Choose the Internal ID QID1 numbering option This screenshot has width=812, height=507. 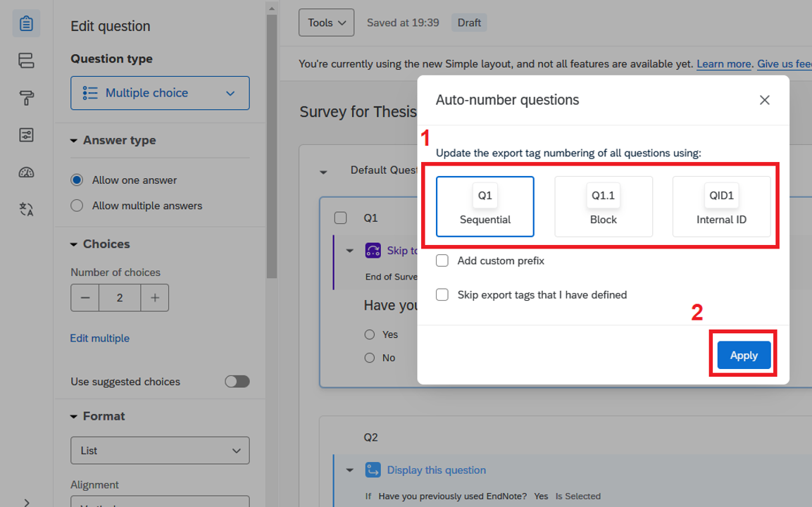[x=721, y=206]
